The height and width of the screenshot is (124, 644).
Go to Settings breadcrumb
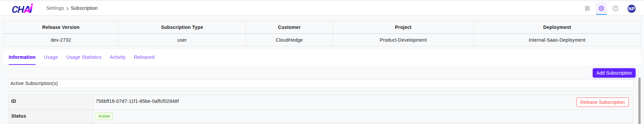(x=55, y=8)
